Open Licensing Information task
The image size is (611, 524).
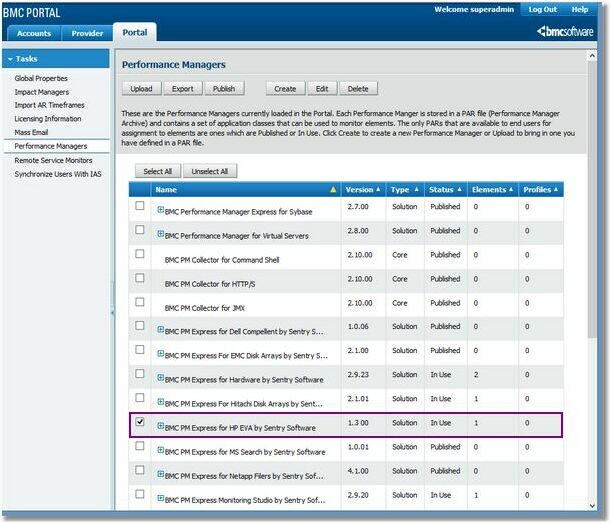48,119
